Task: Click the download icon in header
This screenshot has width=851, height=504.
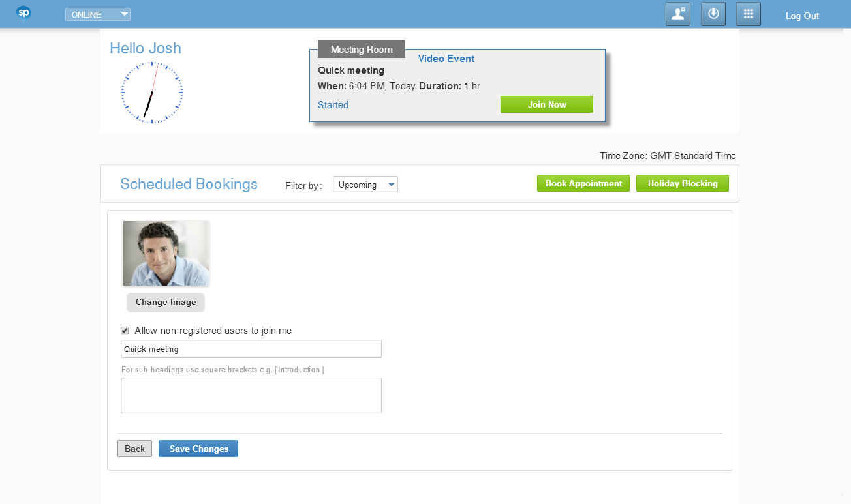Action: point(713,14)
